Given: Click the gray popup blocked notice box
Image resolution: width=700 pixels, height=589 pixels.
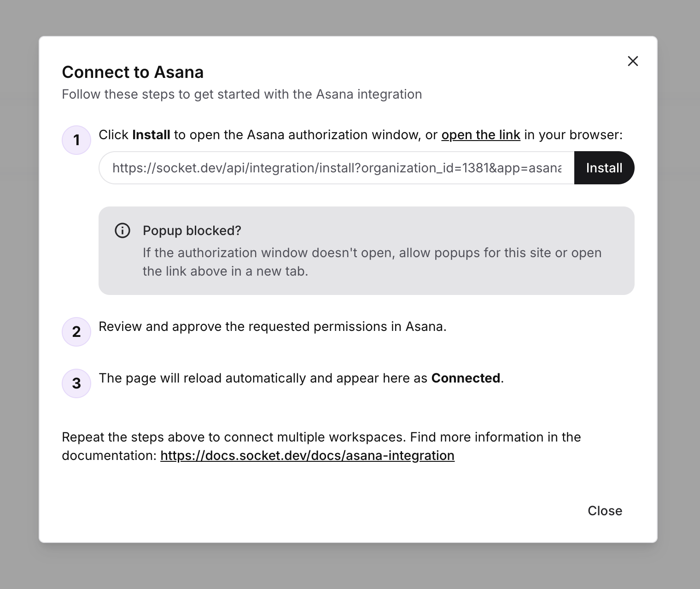Looking at the screenshot, I should point(367,251).
